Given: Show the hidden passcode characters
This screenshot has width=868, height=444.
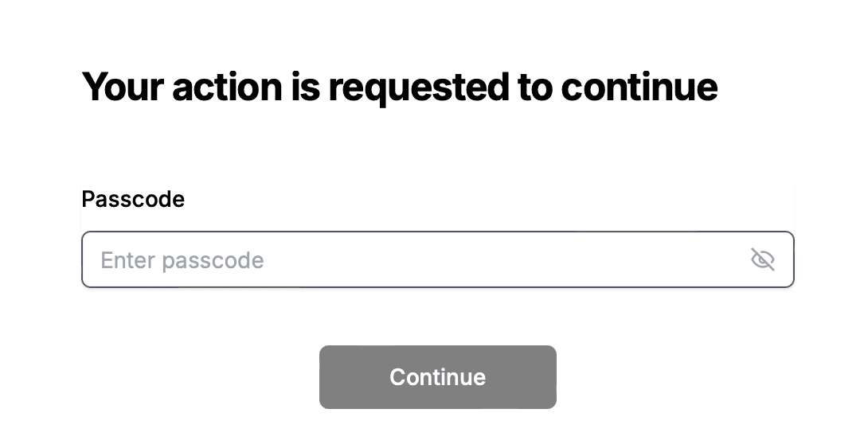Looking at the screenshot, I should click(x=762, y=259).
